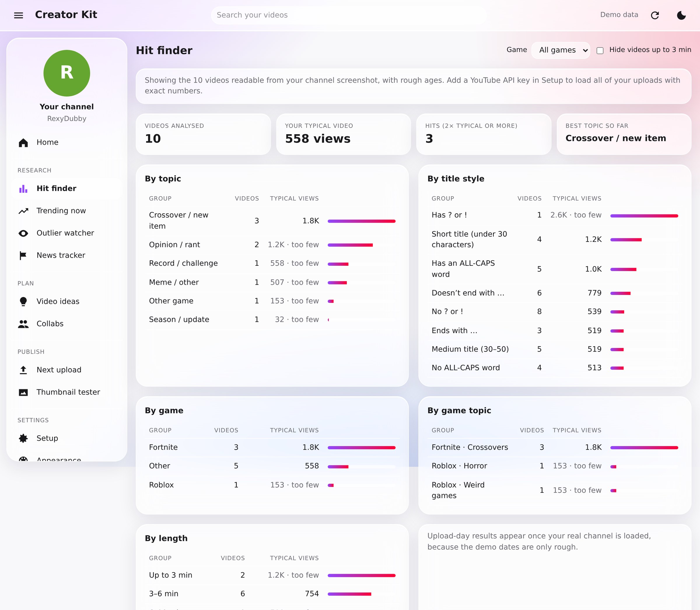Click the Season / update row
700x610 pixels.
pos(272,320)
